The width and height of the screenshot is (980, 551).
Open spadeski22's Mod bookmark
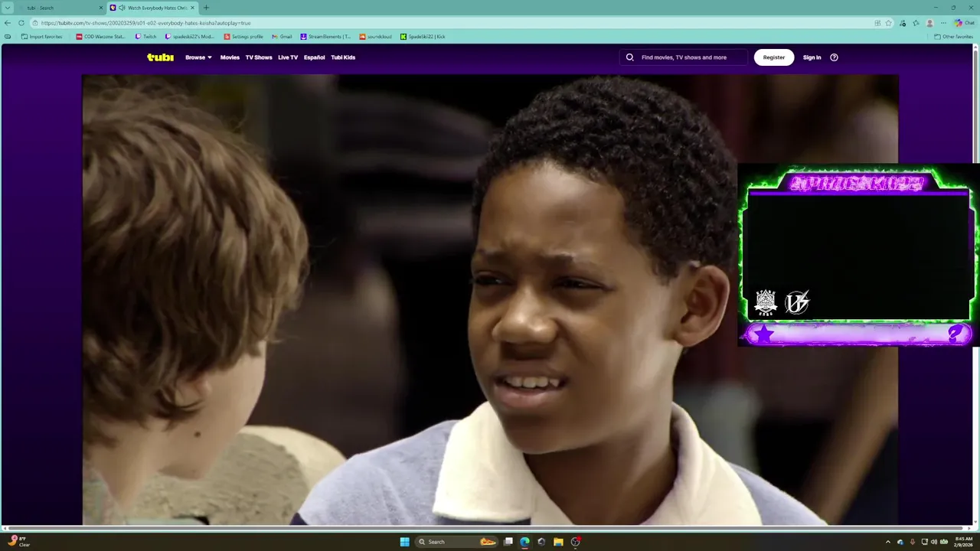[190, 37]
